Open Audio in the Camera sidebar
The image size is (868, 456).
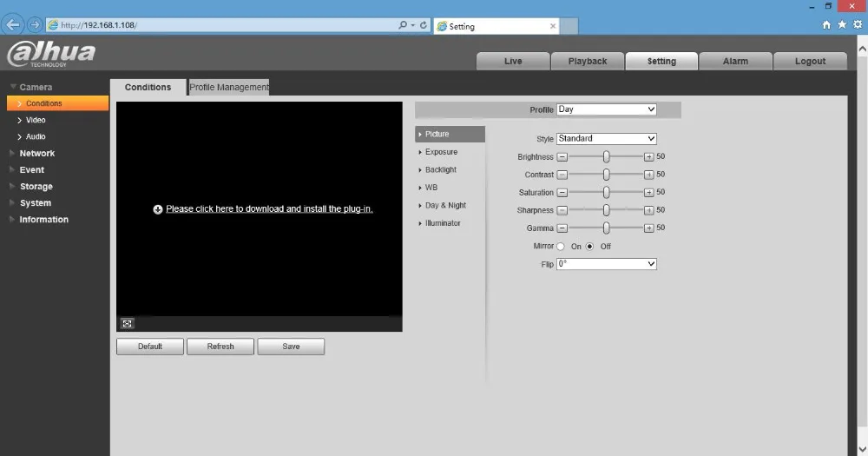(36, 136)
